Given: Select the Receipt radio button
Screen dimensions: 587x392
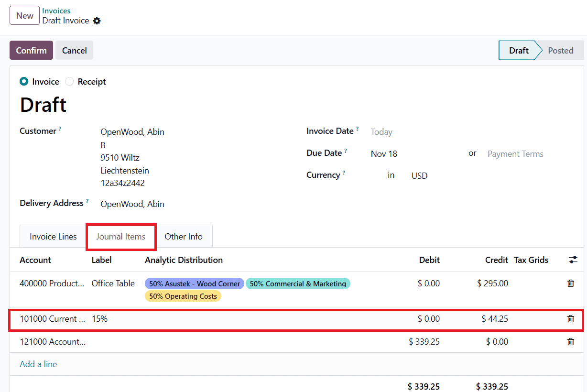Looking at the screenshot, I should tap(68, 81).
